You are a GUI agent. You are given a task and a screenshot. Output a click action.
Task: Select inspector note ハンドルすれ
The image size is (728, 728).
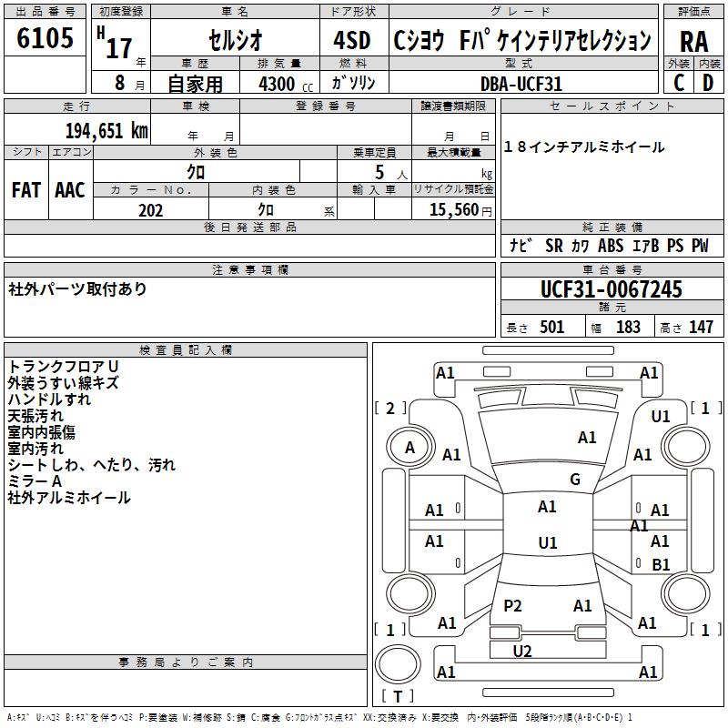(x=49, y=399)
